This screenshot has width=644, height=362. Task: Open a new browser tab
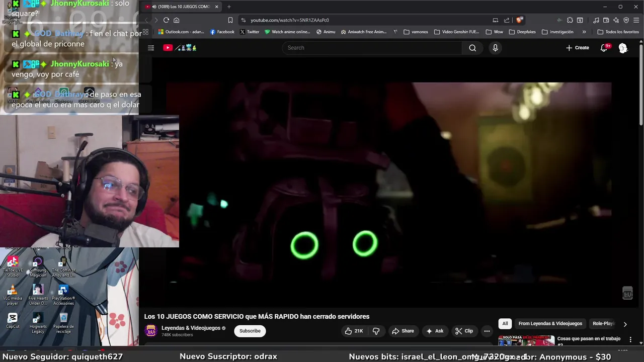[x=229, y=7]
